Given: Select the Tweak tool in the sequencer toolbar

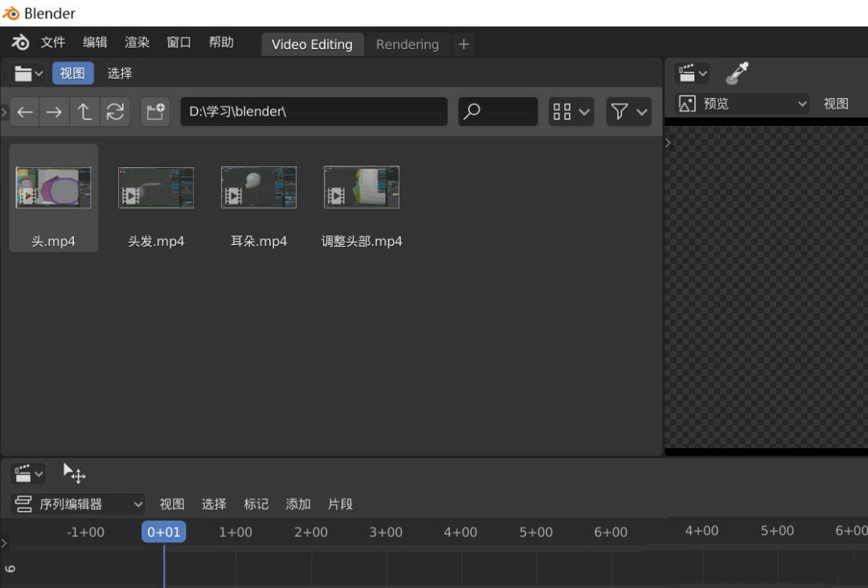Looking at the screenshot, I should pos(75,473).
